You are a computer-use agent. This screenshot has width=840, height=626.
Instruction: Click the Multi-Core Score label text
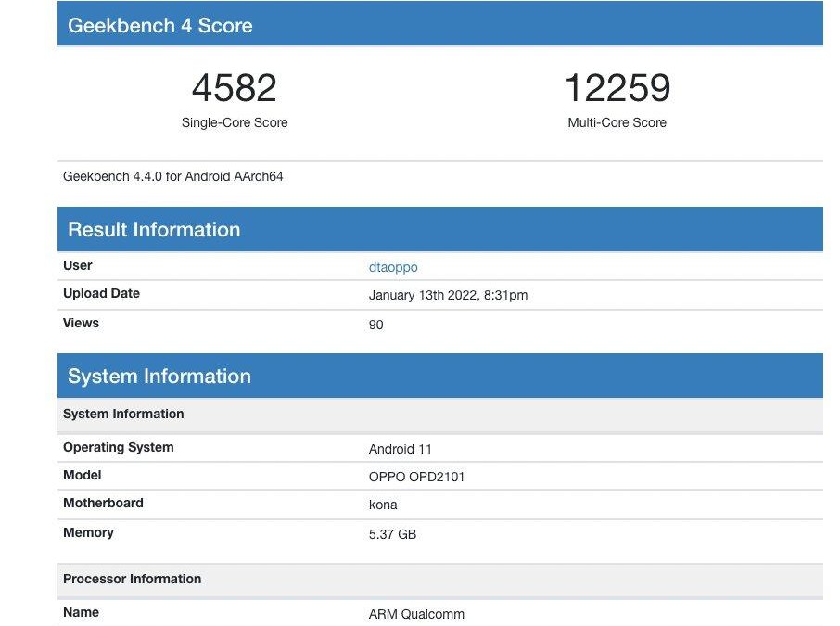pyautogui.click(x=617, y=121)
